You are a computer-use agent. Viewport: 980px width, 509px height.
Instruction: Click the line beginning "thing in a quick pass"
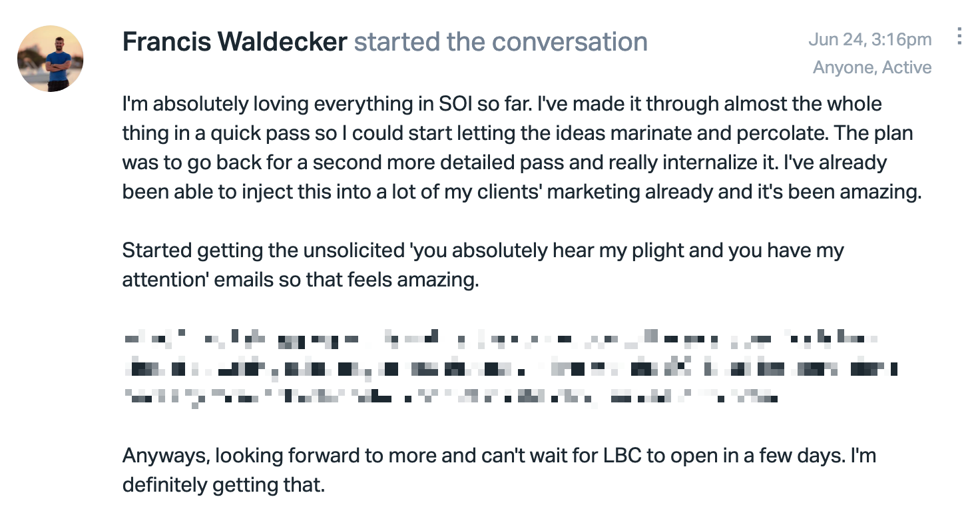[x=517, y=133]
